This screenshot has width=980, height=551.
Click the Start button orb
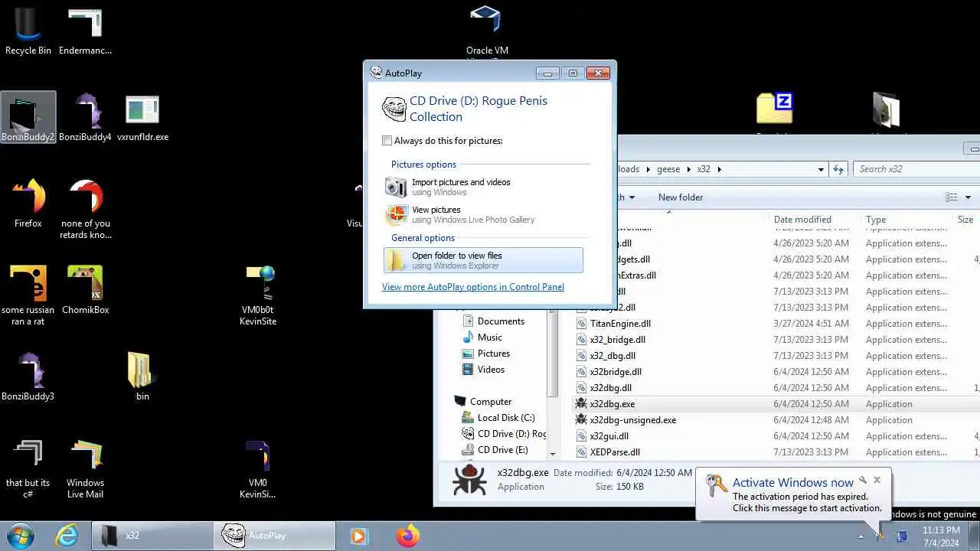pyautogui.click(x=21, y=536)
